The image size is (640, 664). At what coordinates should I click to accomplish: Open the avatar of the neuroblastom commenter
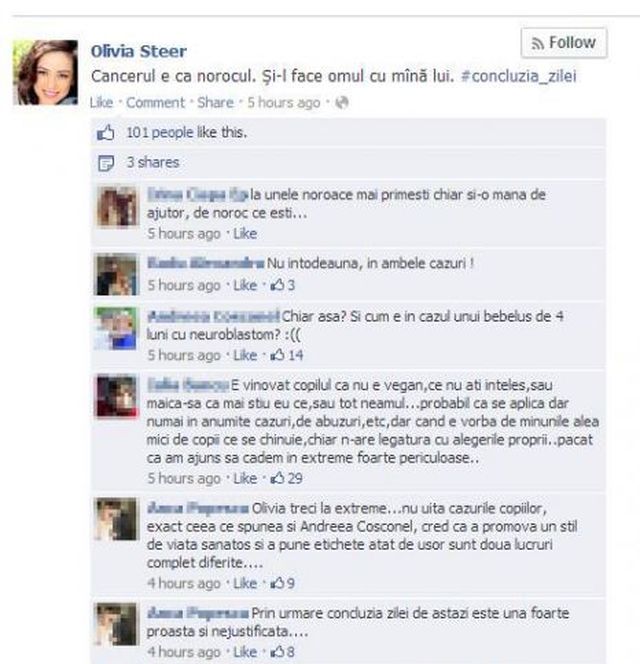pos(116,329)
